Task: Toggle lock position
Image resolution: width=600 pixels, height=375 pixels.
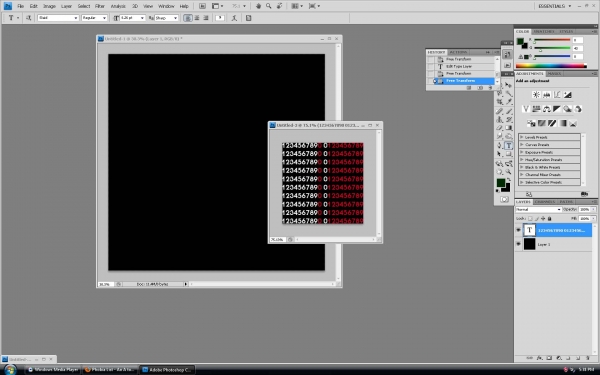Action: [543, 218]
